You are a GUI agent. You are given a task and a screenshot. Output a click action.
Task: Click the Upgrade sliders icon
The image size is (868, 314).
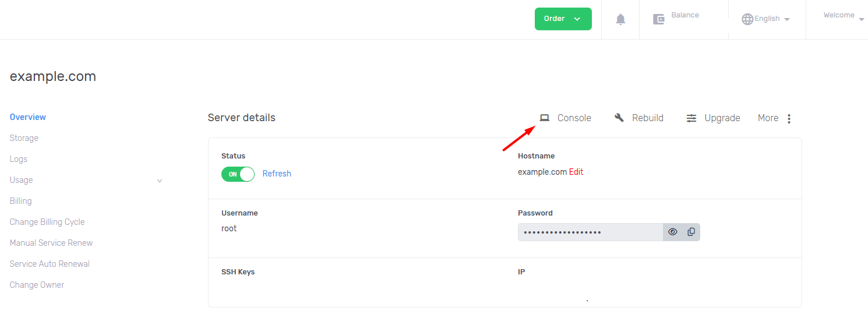(691, 118)
